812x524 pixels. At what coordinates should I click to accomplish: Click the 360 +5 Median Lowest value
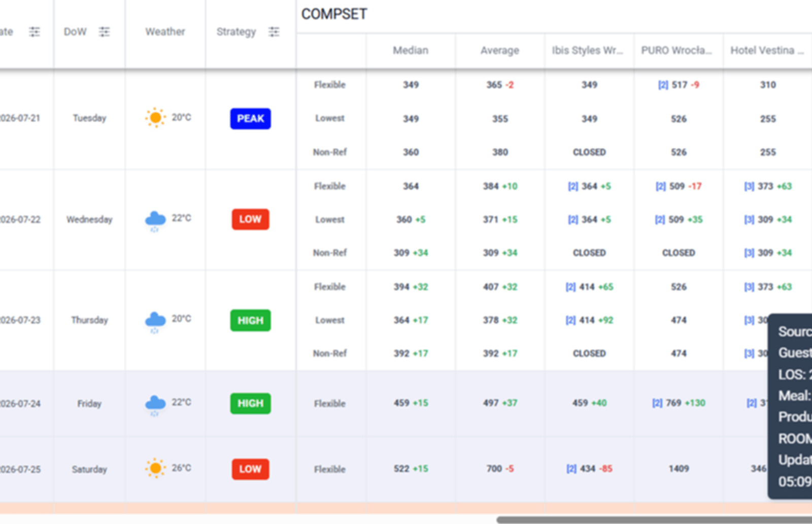[x=411, y=220]
